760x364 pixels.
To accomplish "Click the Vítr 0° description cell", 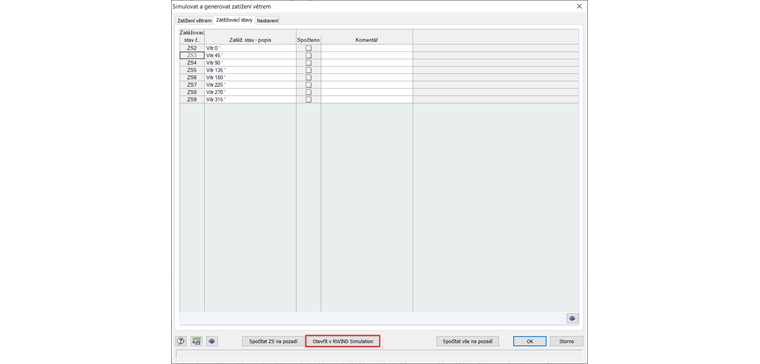I will pyautogui.click(x=250, y=48).
